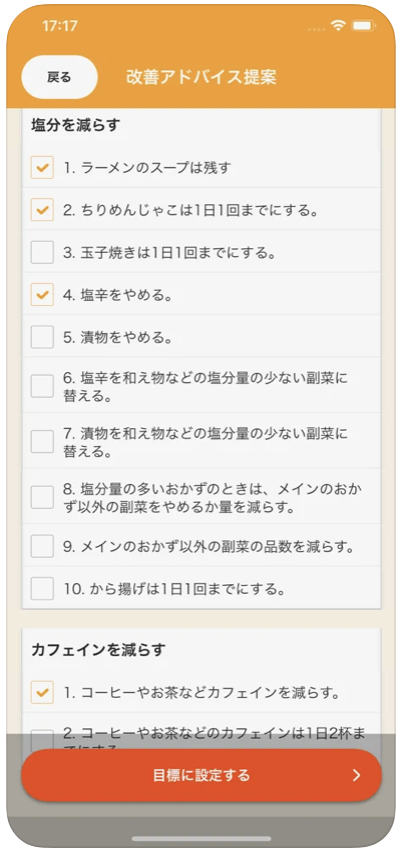Image resolution: width=398 pixels, height=852 pixels.
Task: Check メインのおかず以外の副菜の品数を減らす checkbox
Action: tap(42, 546)
